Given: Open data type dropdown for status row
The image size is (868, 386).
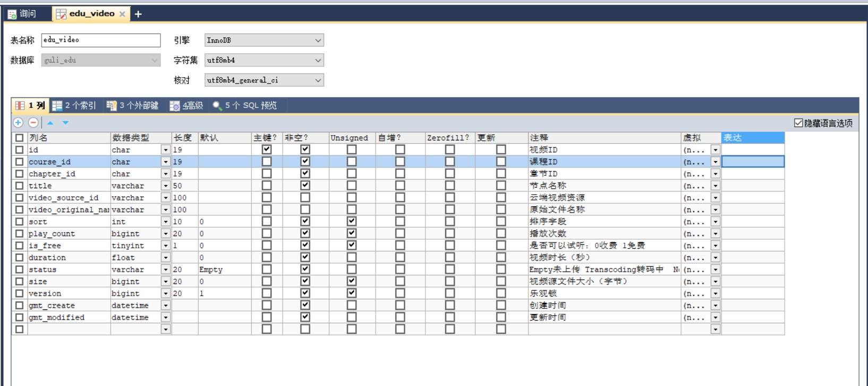Looking at the screenshot, I should click(x=166, y=270).
